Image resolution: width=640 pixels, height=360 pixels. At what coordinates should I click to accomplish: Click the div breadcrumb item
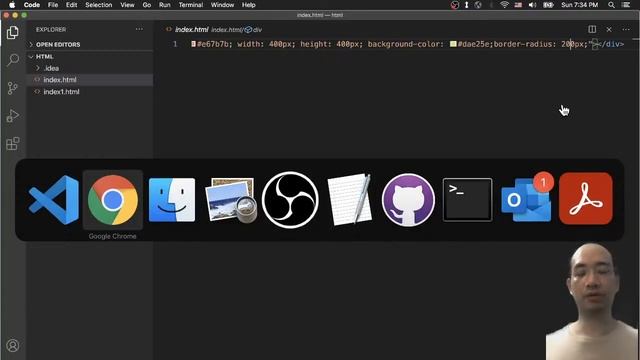pyautogui.click(x=253, y=30)
